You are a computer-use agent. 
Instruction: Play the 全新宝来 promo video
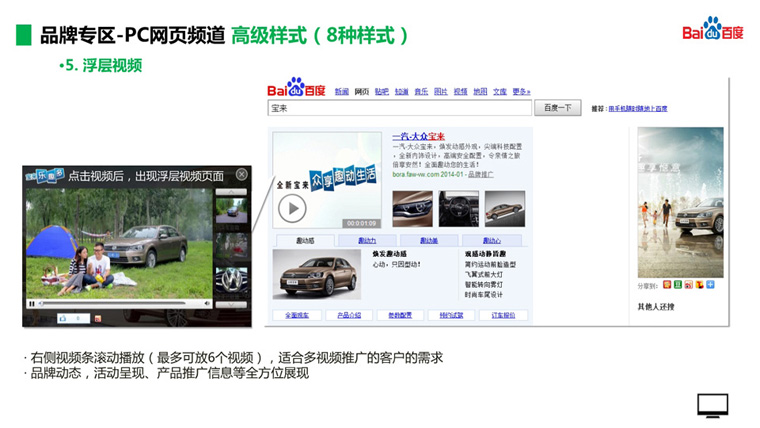(x=292, y=208)
